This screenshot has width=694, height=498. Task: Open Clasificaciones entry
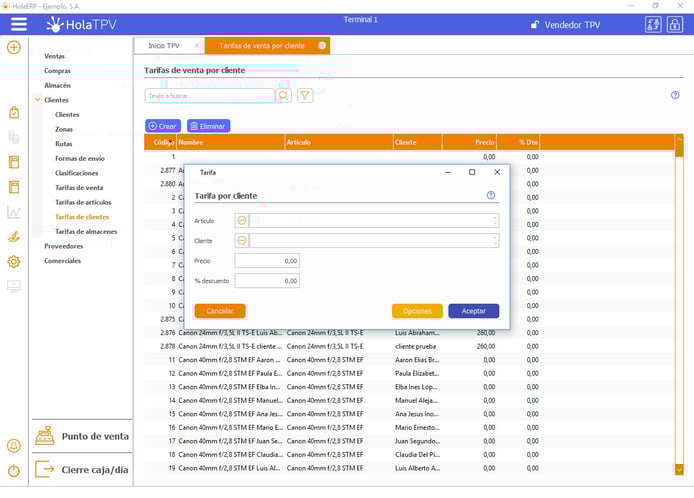pyautogui.click(x=77, y=173)
